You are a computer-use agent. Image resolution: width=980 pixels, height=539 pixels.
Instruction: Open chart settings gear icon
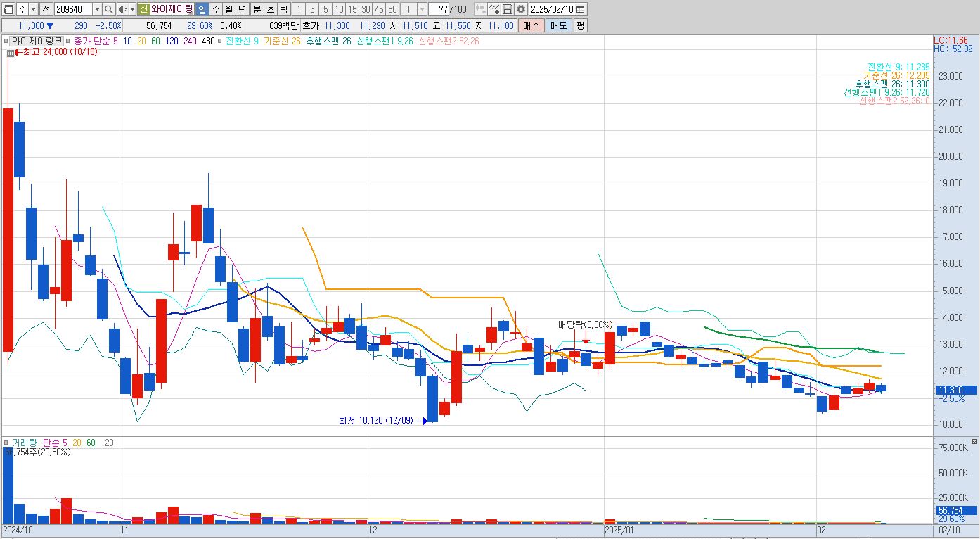pyautogui.click(x=520, y=9)
